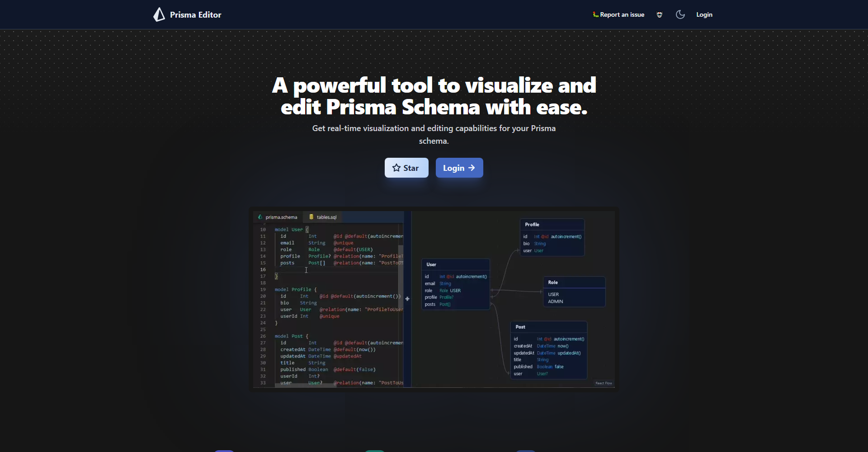Screen dimensions: 868x452
Task: Open the Report an issue link
Action: [x=621, y=14]
